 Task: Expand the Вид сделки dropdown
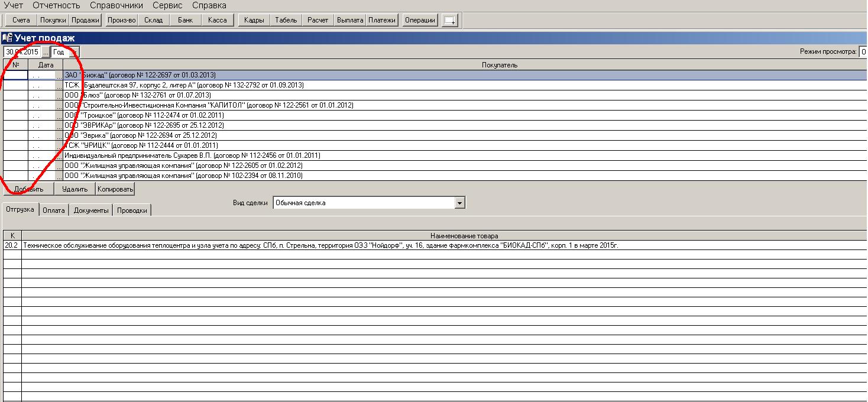click(x=459, y=203)
